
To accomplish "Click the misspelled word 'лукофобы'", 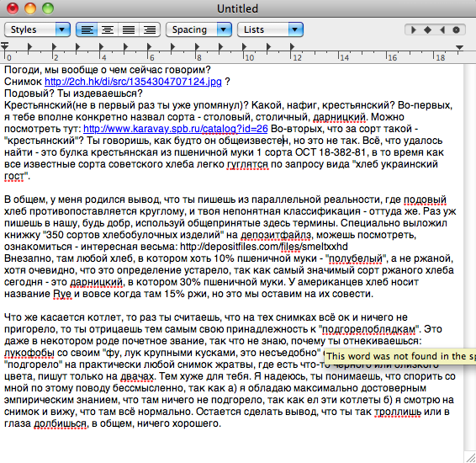I will [x=29, y=353].
